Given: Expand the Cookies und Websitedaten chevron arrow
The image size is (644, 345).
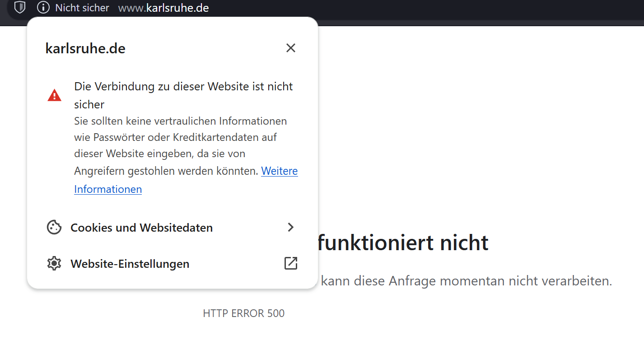Looking at the screenshot, I should pyautogui.click(x=290, y=227).
